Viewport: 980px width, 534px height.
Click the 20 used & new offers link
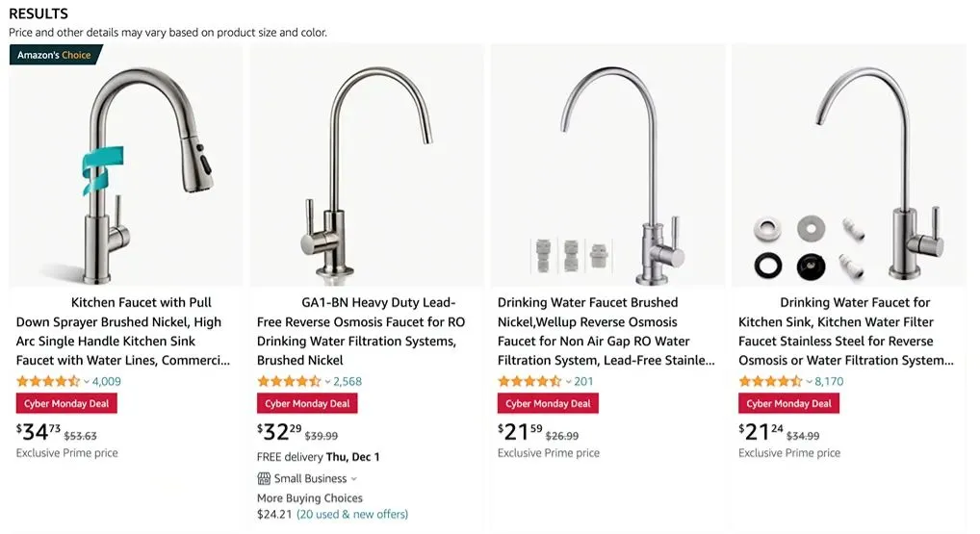pyautogui.click(x=352, y=514)
